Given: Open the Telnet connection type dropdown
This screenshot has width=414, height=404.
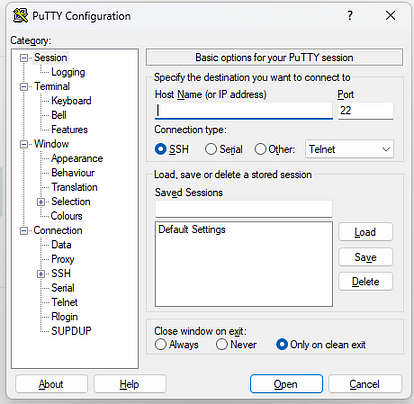Looking at the screenshot, I should [x=349, y=149].
